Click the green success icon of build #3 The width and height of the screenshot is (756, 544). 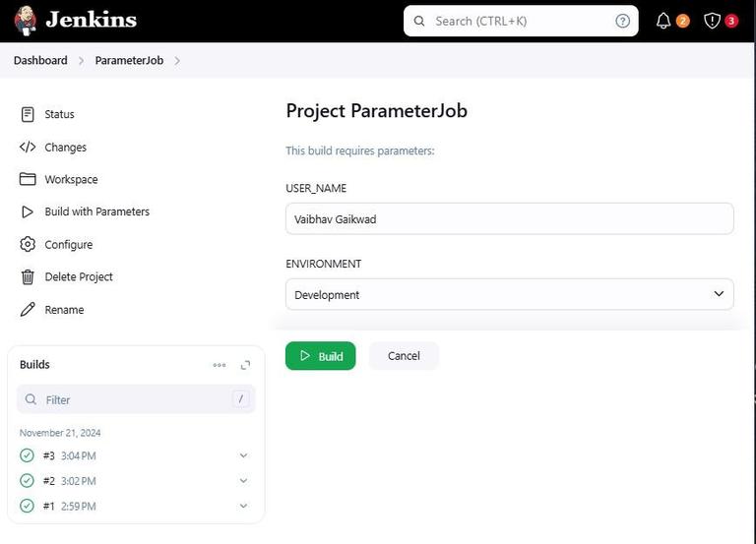(28, 455)
